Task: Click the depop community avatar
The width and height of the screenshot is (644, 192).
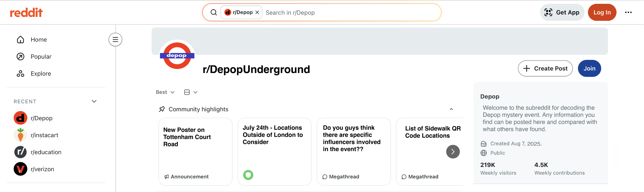Action: click(x=177, y=56)
